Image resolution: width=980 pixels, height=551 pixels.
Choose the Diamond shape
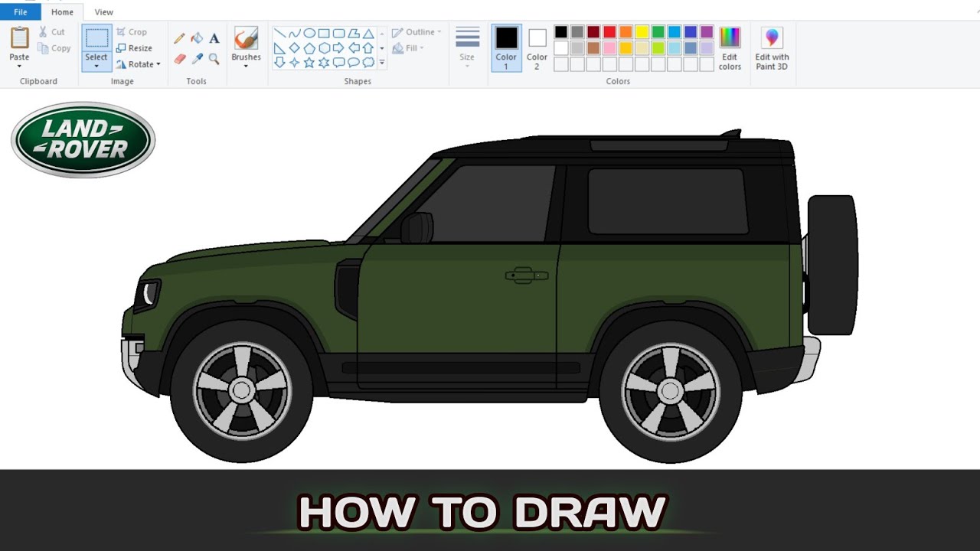click(295, 47)
